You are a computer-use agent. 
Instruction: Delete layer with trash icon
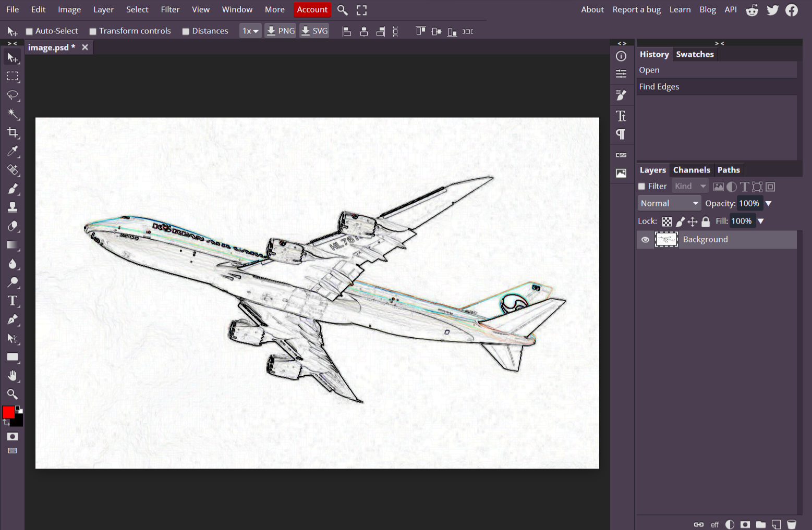pos(792,524)
